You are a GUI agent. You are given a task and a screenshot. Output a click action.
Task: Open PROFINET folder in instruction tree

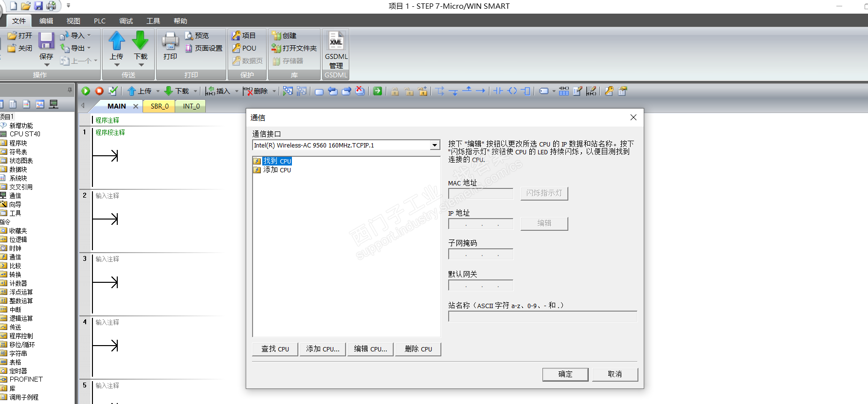pos(26,379)
